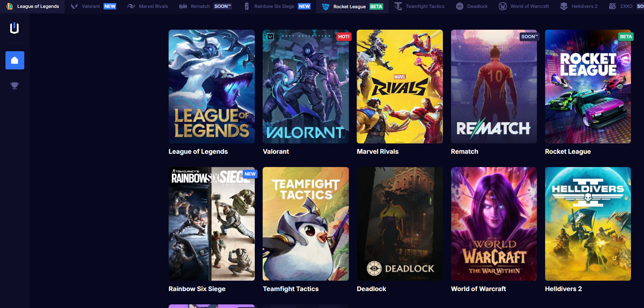Viewport: 644px width, 308px height.
Task: Select the 2XKO tab label
Action: point(626,6)
